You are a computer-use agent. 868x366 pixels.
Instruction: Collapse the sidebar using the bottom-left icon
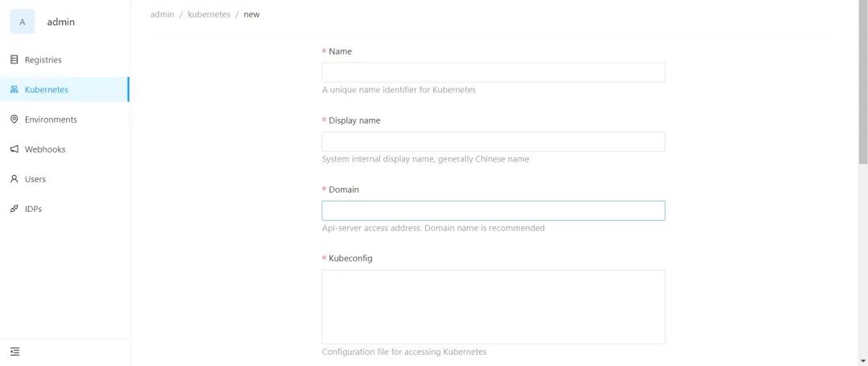[x=14, y=352]
